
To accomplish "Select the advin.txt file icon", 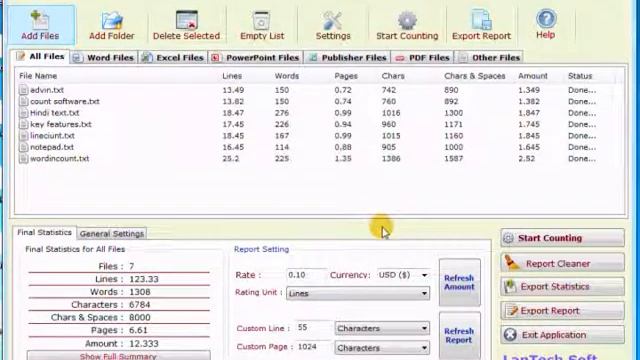I will 24,90.
